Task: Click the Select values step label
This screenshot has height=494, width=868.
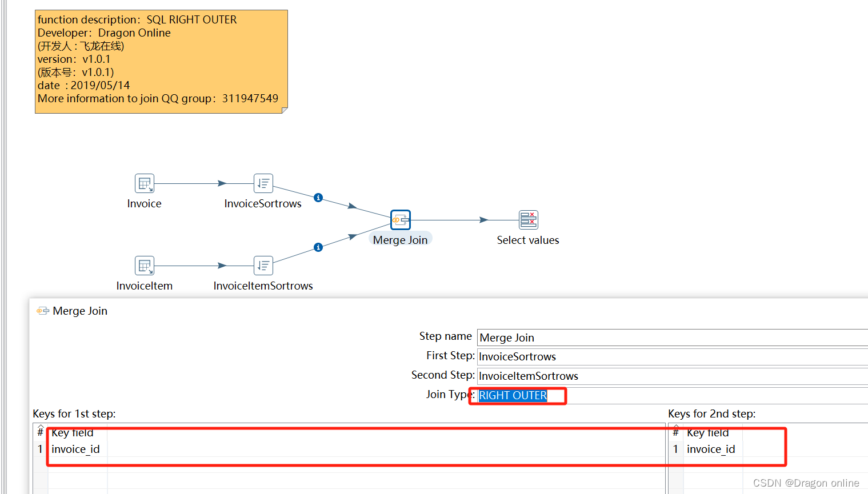Action: point(528,240)
